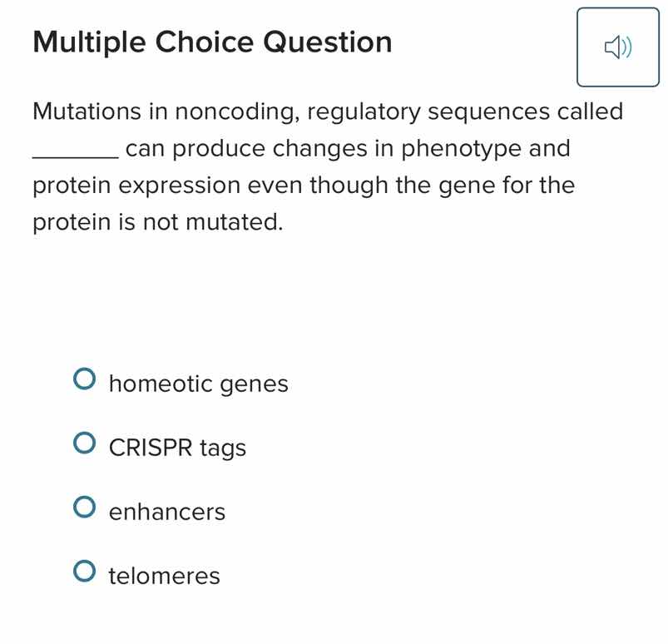Pick the telomeres radio button
This screenshot has height=644, width=668.
pyautogui.click(x=85, y=571)
